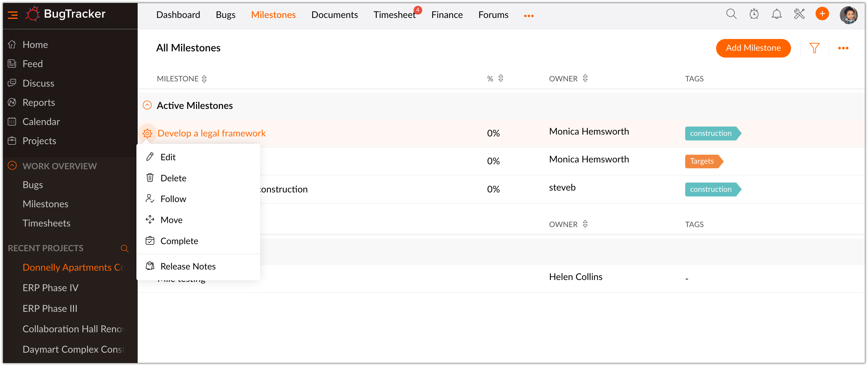Open the search magnifier in top bar

731,14
